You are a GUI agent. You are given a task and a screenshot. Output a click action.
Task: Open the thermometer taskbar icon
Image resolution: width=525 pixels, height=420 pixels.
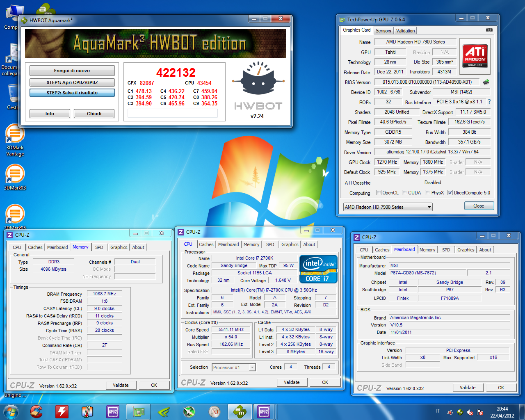pos(87,411)
